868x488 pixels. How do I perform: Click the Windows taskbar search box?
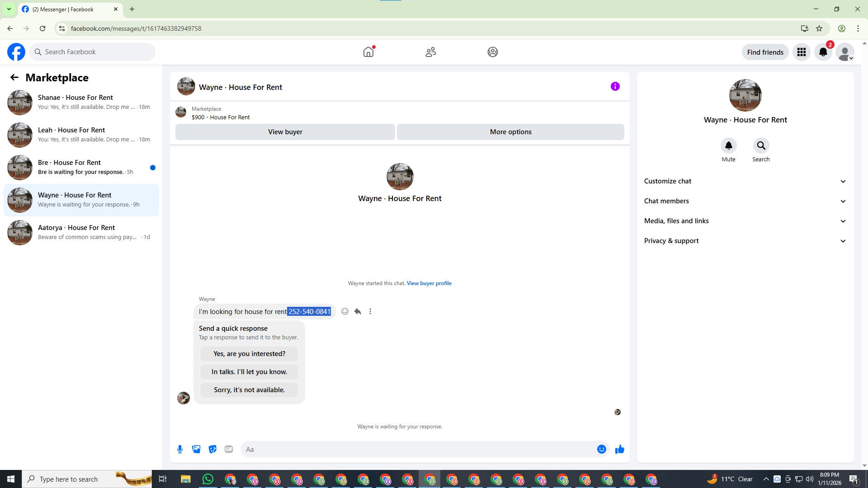87,479
